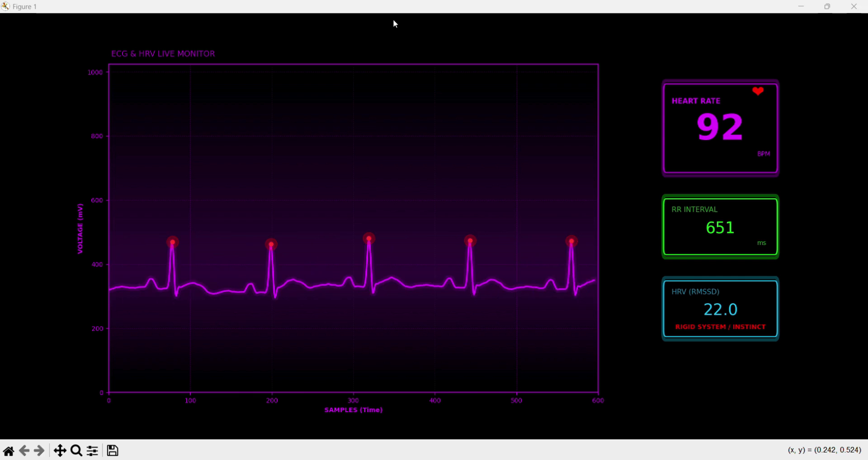868x460 pixels.
Task: Click the HEART RATE label
Action: pyautogui.click(x=696, y=101)
